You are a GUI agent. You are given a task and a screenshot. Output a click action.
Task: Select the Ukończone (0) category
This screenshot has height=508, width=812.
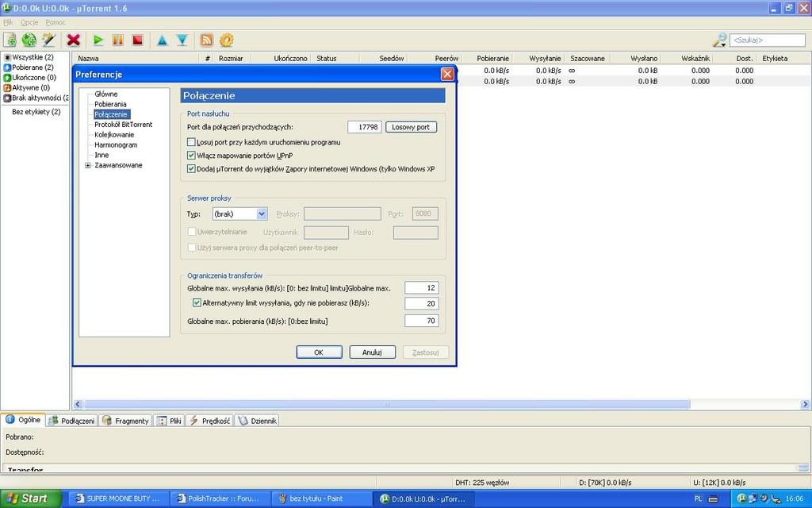(30, 77)
